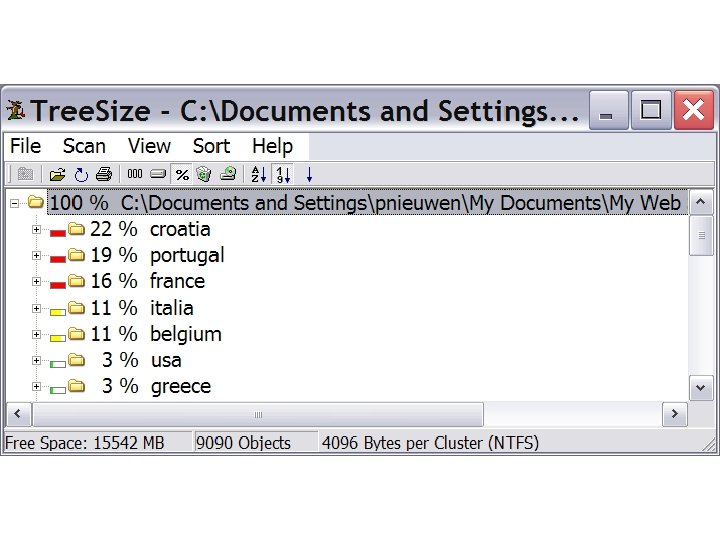Viewport: 720px width, 540px height.
Task: Expand the croatia folder node
Action: pyautogui.click(x=36, y=229)
